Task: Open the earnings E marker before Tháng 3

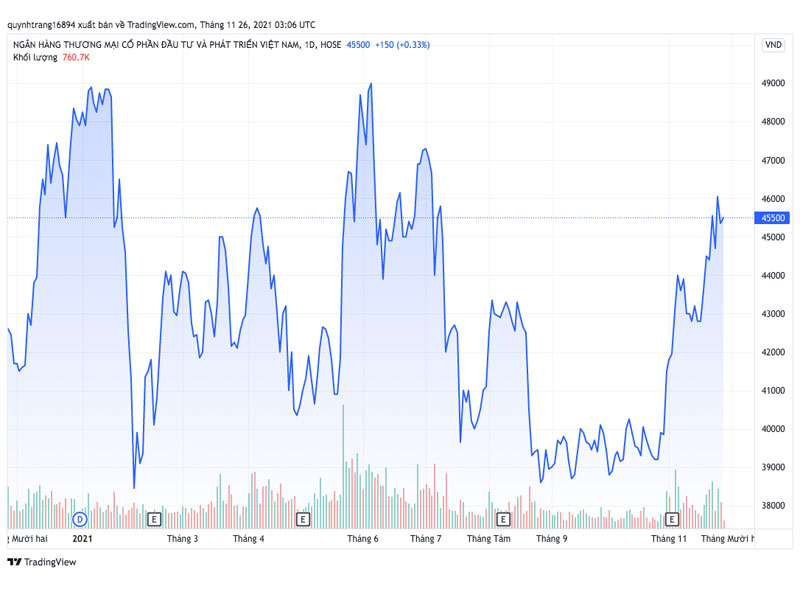Action: pos(154,519)
